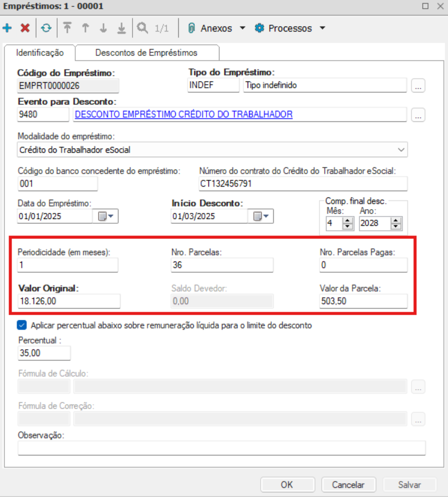
Task: Open DESCONTO EMPRÉSTIMO CRÉDITO DO TRABALHADOR link
Action: pyautogui.click(x=184, y=114)
